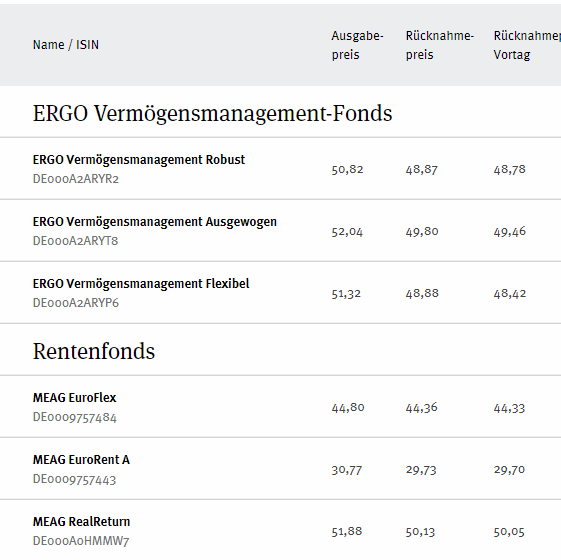The height and width of the screenshot is (560, 561).
Task: Select ISIN DE000A2ARYR2 text
Action: (x=75, y=179)
